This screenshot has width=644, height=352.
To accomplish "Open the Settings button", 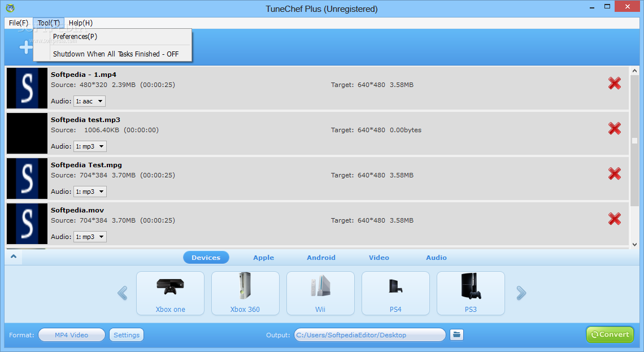I will (x=127, y=334).
